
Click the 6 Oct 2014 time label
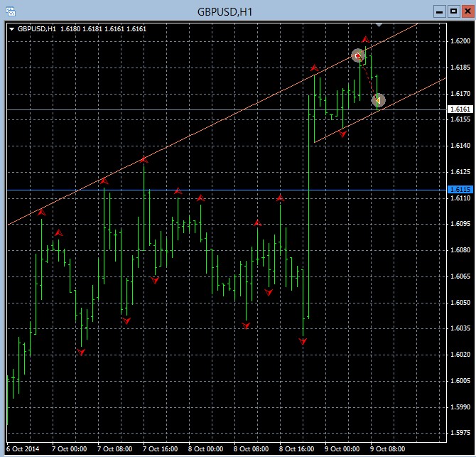[23, 448]
